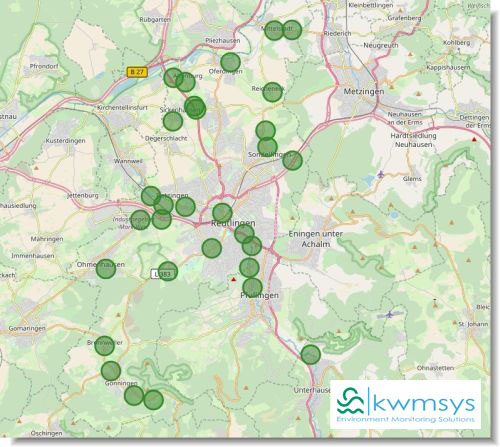Click the Immenhausen label
The width and height of the screenshot is (500, 447).
(x=33, y=256)
